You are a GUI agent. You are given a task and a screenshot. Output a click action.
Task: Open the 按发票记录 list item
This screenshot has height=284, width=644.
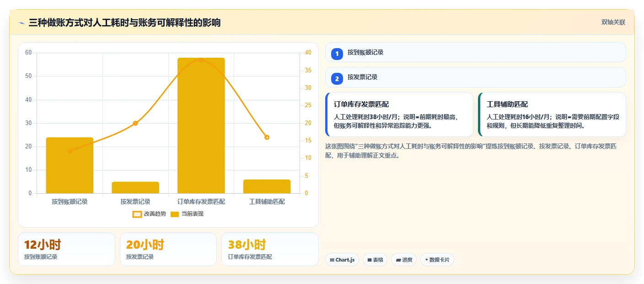pyautogui.click(x=475, y=77)
